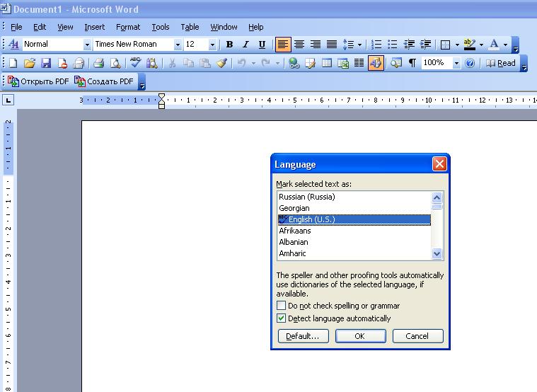Uncheck 'Detect language automatically'

click(x=281, y=318)
